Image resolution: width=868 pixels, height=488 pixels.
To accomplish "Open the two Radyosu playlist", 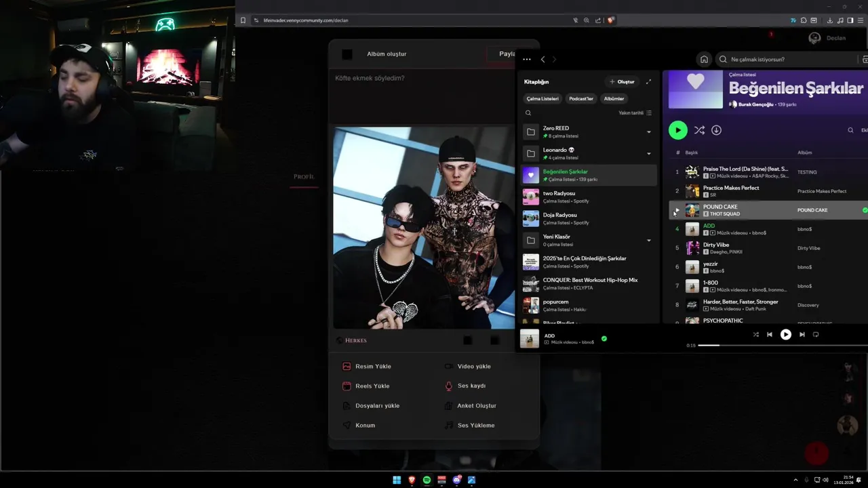I will coord(589,197).
